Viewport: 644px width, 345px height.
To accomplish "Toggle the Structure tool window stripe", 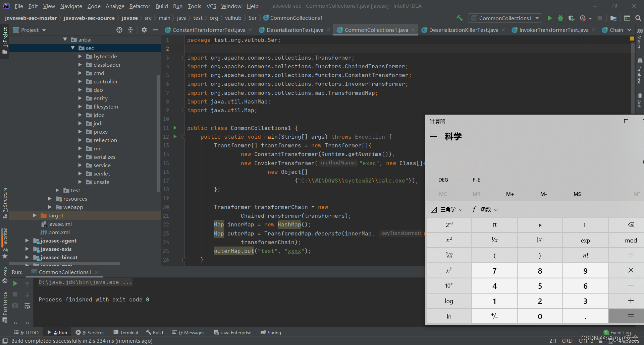I will coord(5,203).
